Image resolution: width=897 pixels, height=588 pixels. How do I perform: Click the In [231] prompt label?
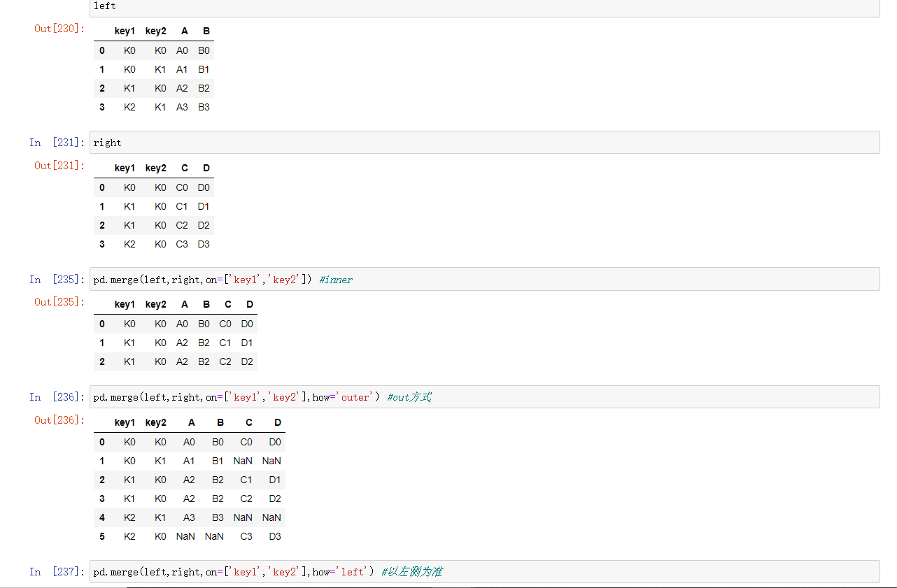(x=57, y=143)
